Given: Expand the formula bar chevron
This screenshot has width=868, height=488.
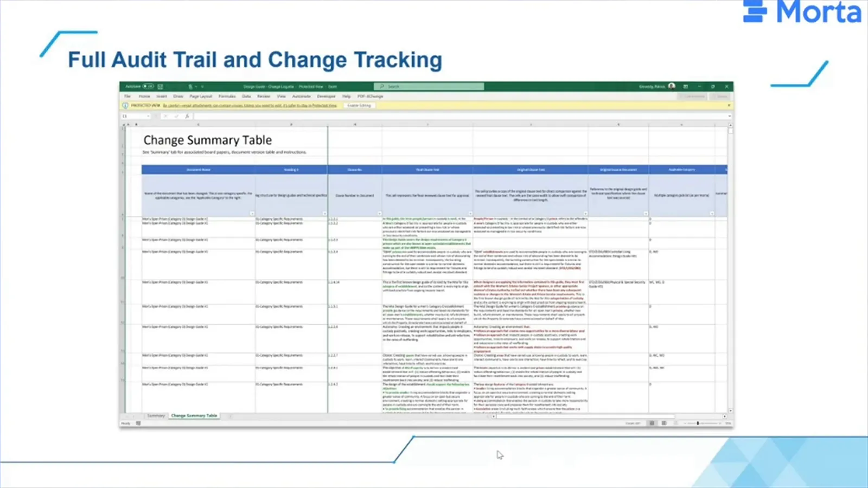Looking at the screenshot, I should tap(730, 116).
